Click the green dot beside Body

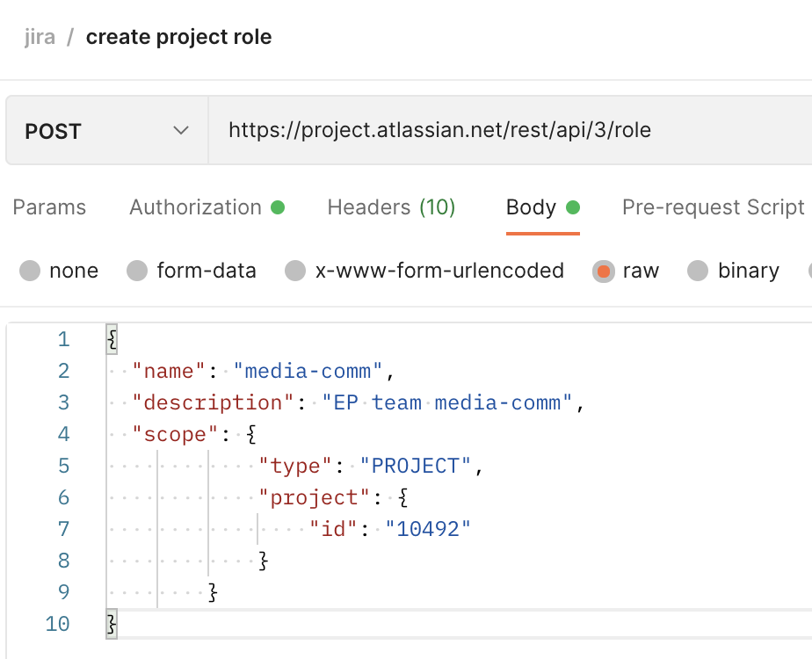pyautogui.click(x=573, y=207)
